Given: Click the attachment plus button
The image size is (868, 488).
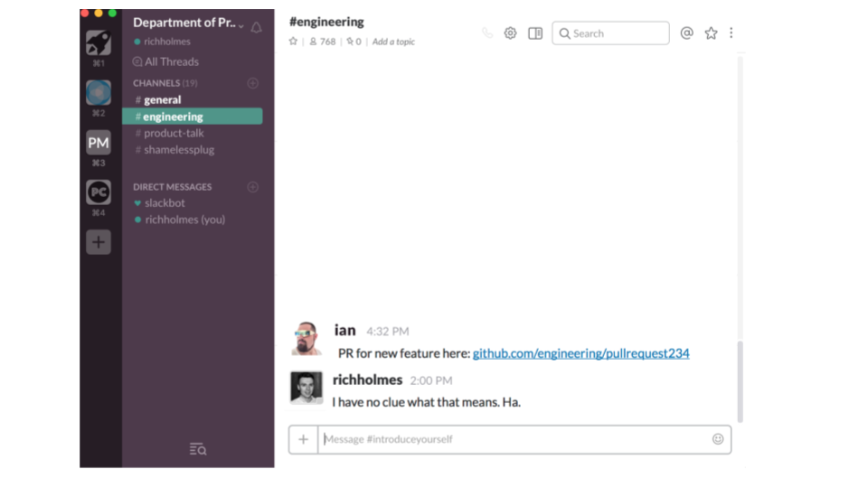Looking at the screenshot, I should click(x=303, y=439).
